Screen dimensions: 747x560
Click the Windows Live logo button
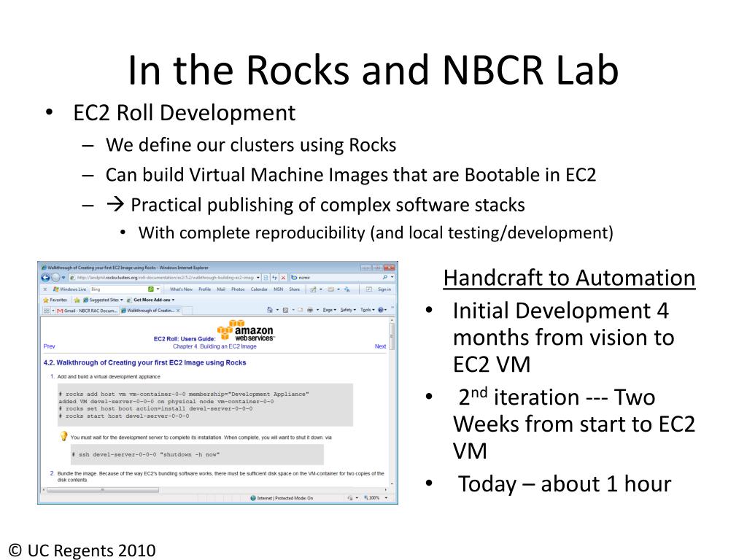pos(69,289)
